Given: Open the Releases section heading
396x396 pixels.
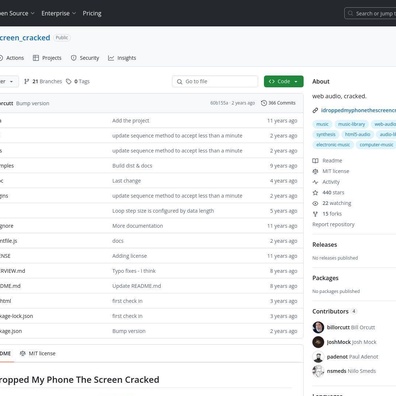Looking at the screenshot, I should tap(325, 245).
